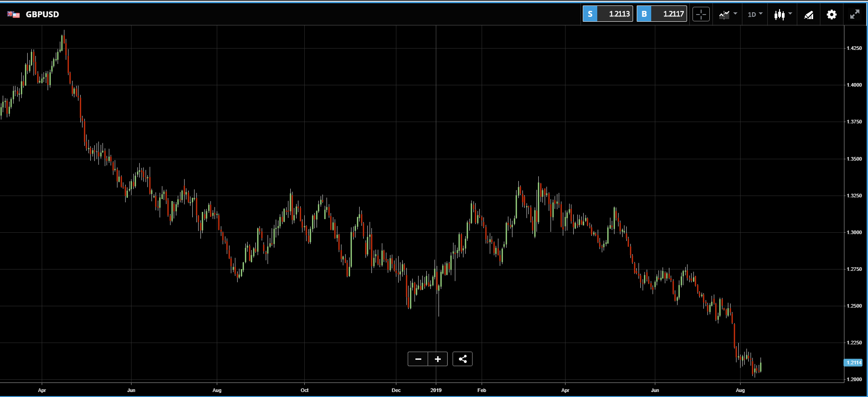Click the current price label 1.2114
868x397 pixels.
point(853,363)
